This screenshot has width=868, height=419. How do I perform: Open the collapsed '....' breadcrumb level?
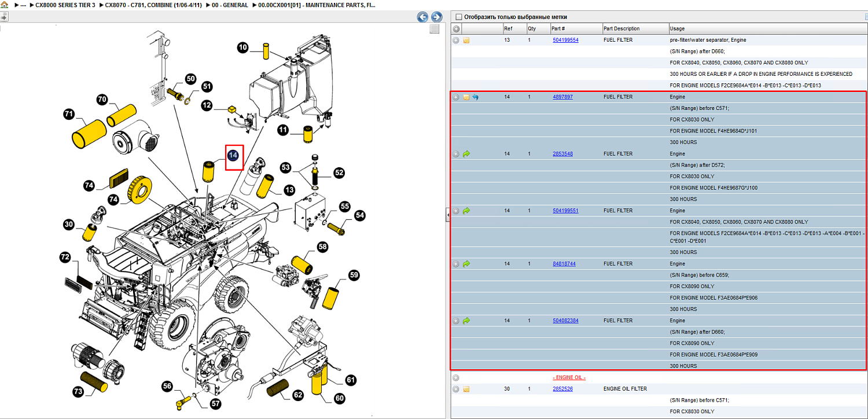[x=23, y=5]
